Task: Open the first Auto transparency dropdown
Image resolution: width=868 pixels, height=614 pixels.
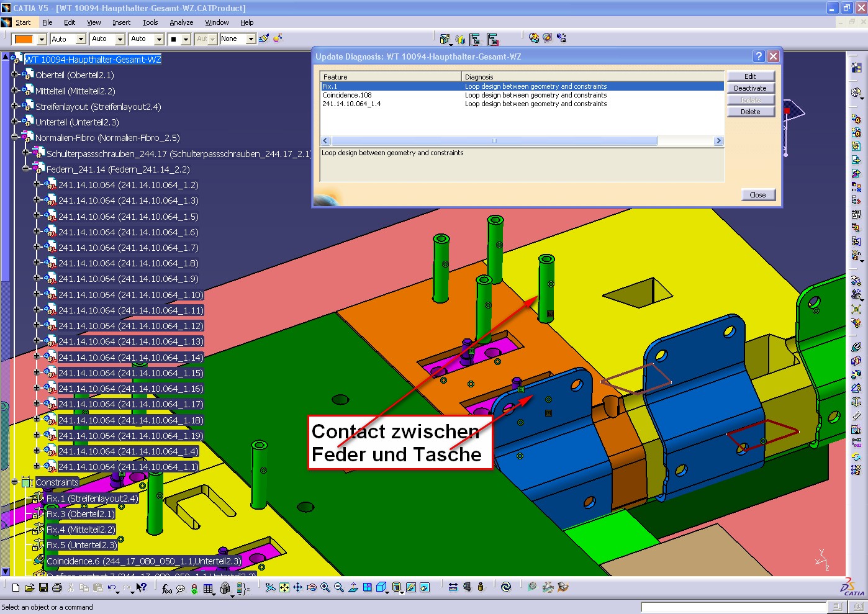Action: coord(81,39)
